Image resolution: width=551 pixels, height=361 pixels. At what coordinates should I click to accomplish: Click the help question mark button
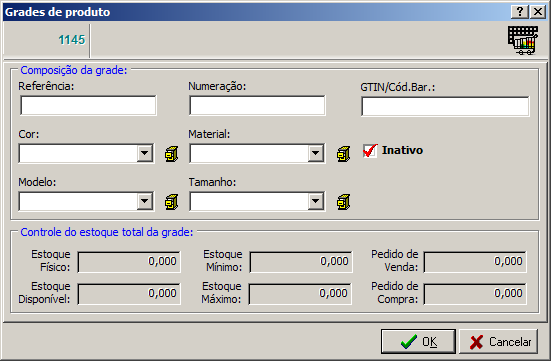click(520, 12)
